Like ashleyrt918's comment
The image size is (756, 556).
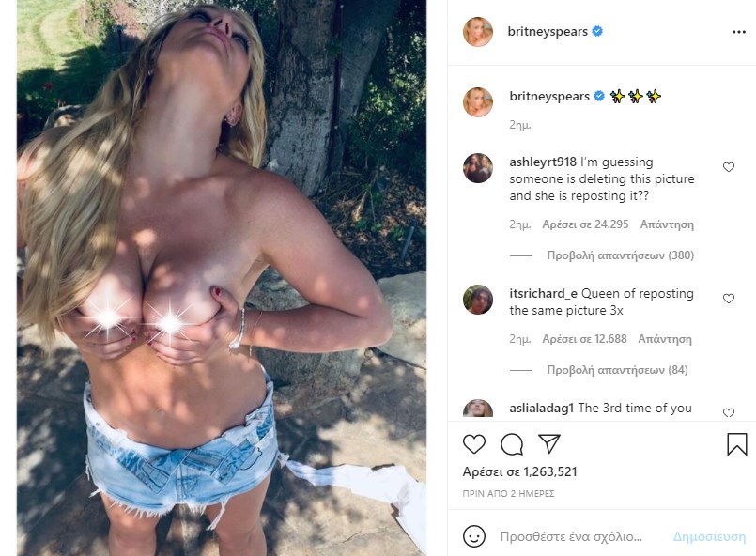click(x=729, y=167)
